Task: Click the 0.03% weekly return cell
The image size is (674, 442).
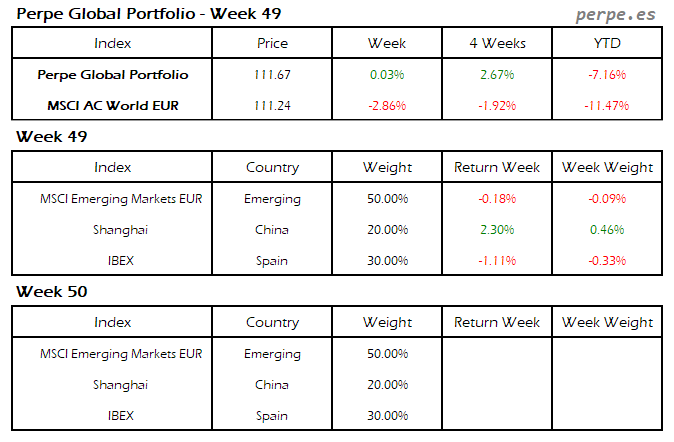Action: (387, 75)
